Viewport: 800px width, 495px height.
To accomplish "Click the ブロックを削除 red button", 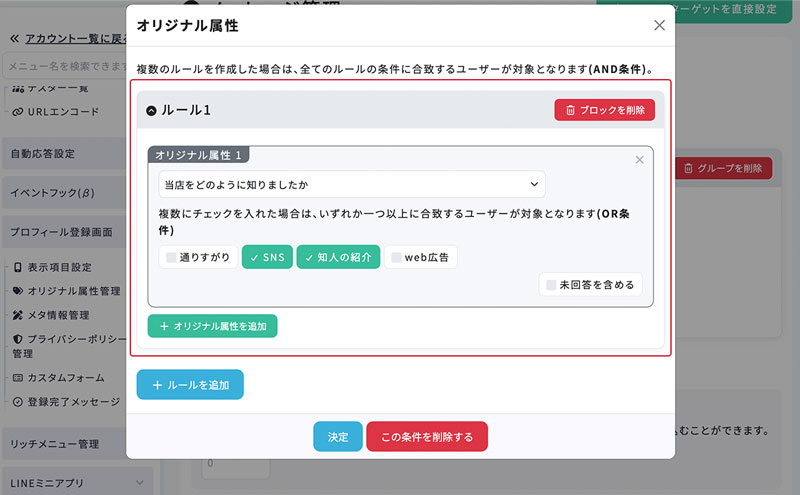I will coord(604,110).
